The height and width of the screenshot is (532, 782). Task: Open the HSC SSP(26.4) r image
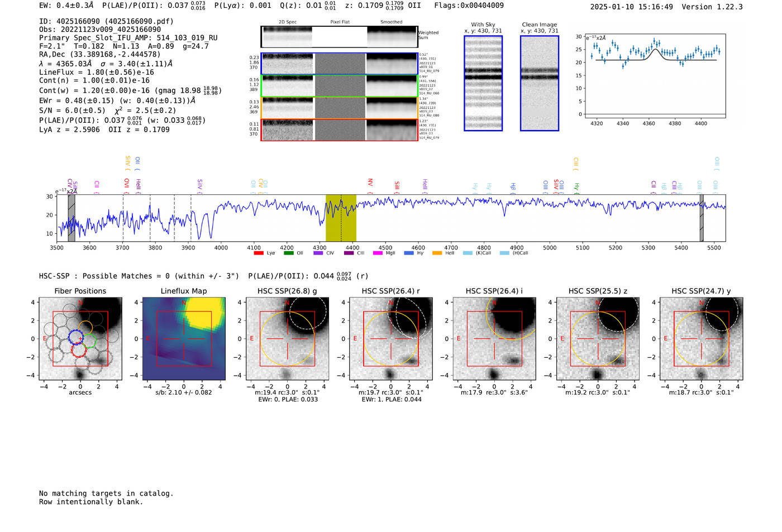pyautogui.click(x=391, y=339)
